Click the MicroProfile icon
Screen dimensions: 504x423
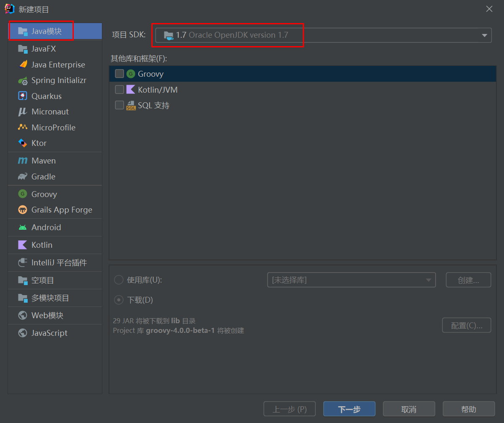coord(23,127)
